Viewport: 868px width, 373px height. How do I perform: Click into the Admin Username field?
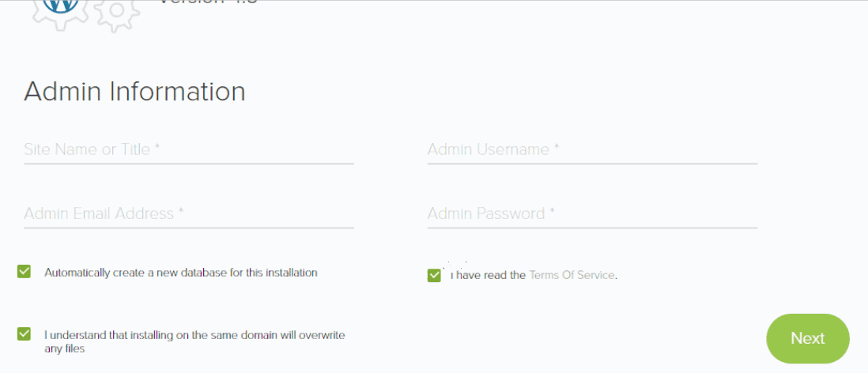point(591,149)
